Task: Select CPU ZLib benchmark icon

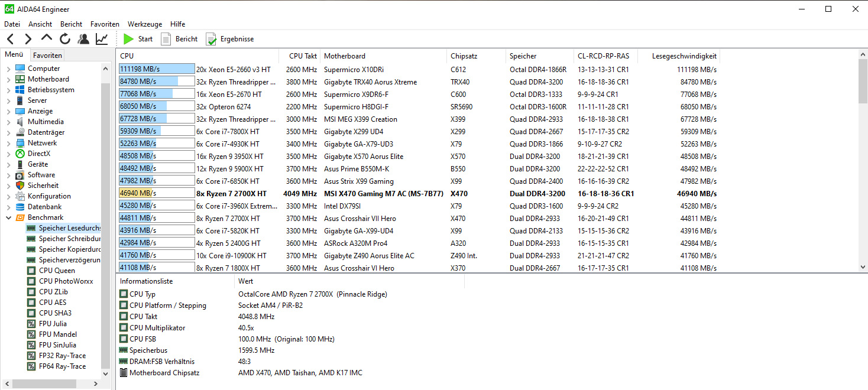Action: coord(31,292)
